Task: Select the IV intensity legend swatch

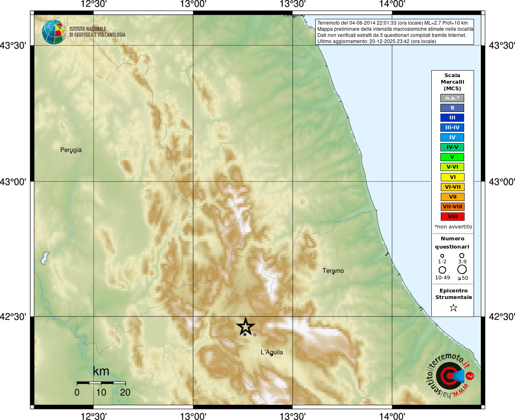Action: tap(452, 137)
